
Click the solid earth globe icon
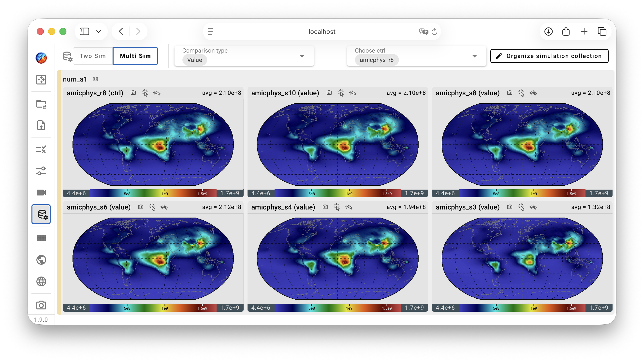point(41,260)
